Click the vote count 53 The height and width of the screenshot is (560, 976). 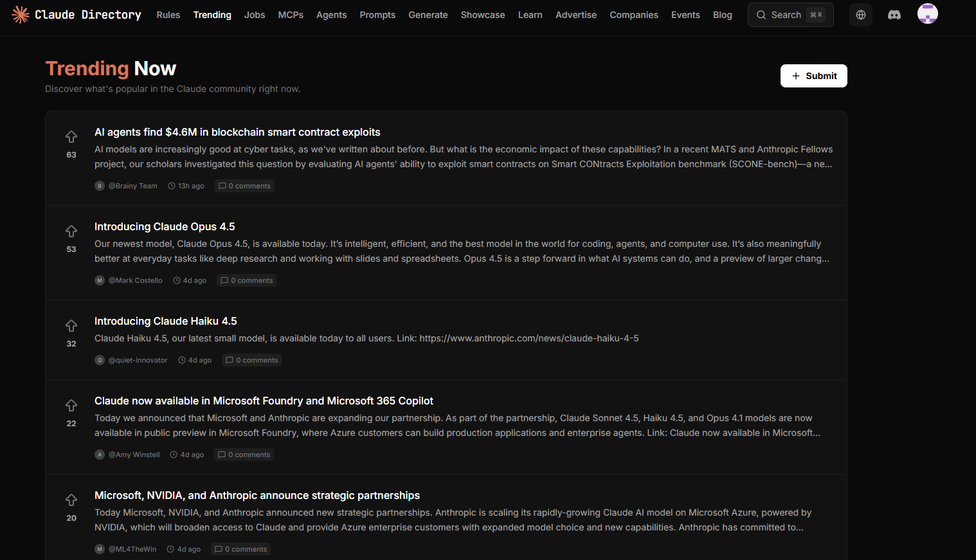pyautogui.click(x=71, y=249)
